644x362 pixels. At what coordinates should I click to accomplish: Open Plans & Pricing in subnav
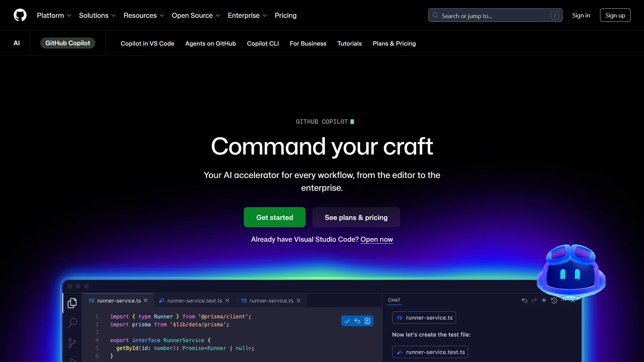point(394,44)
